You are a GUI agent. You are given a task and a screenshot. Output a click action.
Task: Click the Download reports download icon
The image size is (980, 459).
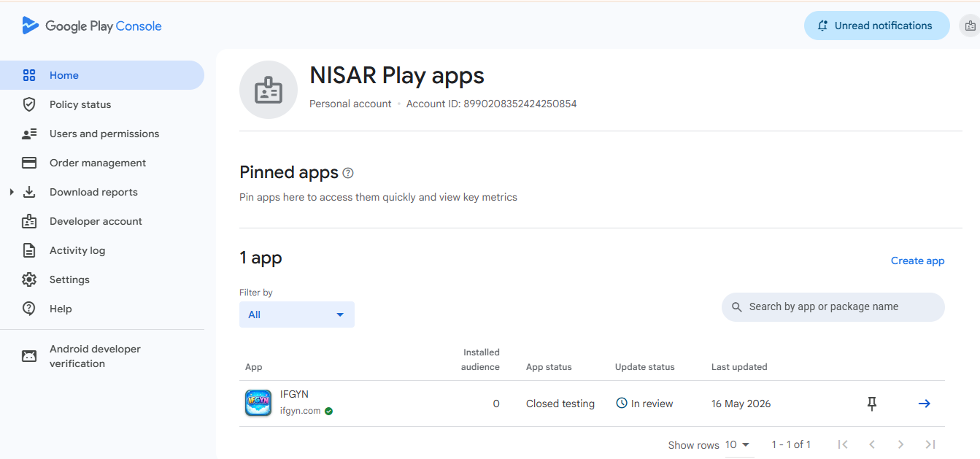click(29, 192)
